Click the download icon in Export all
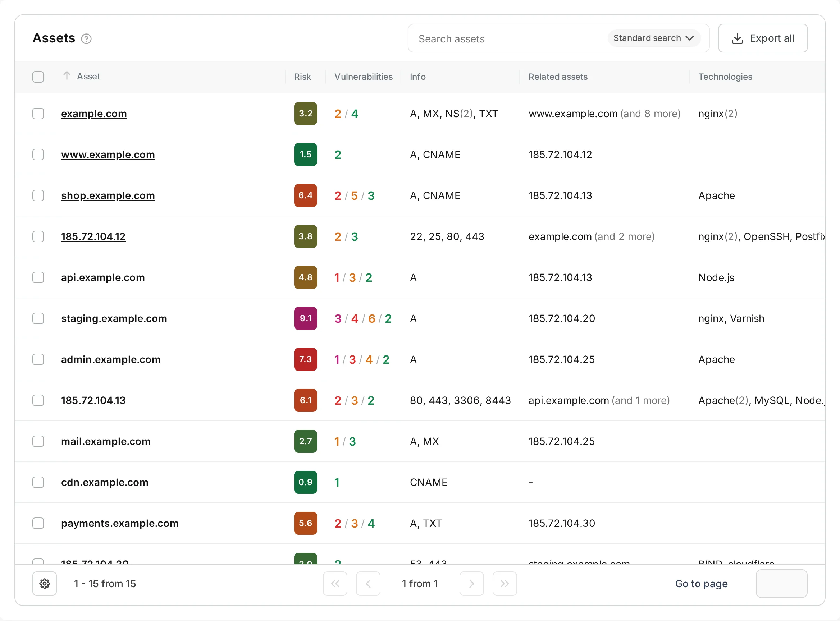The image size is (840, 621). pyautogui.click(x=737, y=38)
